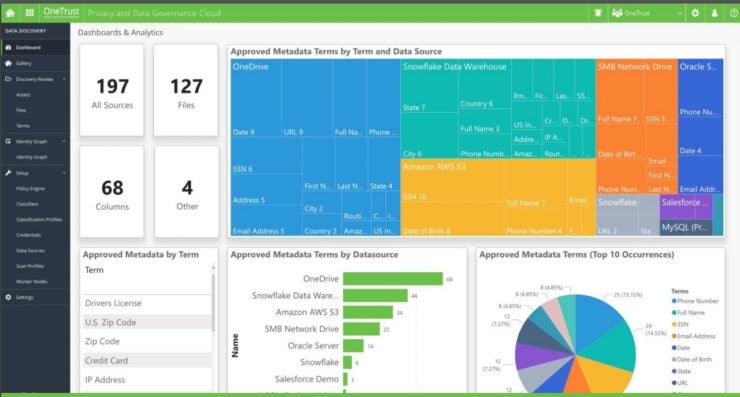This screenshot has height=397, width=740.
Task: Click the OneDrive bar in chart
Action: click(393, 279)
